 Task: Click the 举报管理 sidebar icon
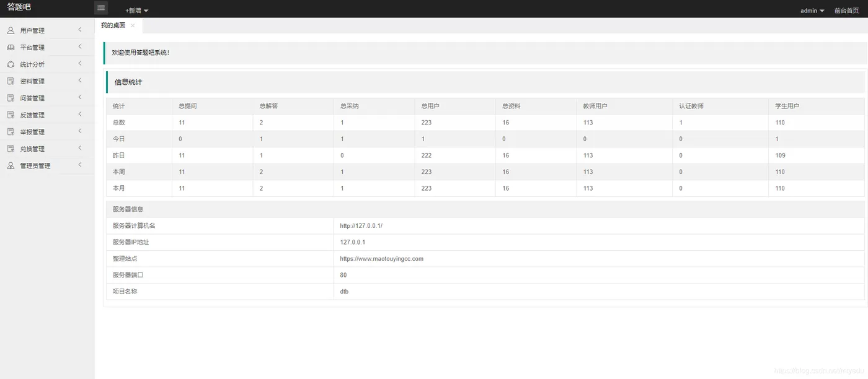pos(11,131)
